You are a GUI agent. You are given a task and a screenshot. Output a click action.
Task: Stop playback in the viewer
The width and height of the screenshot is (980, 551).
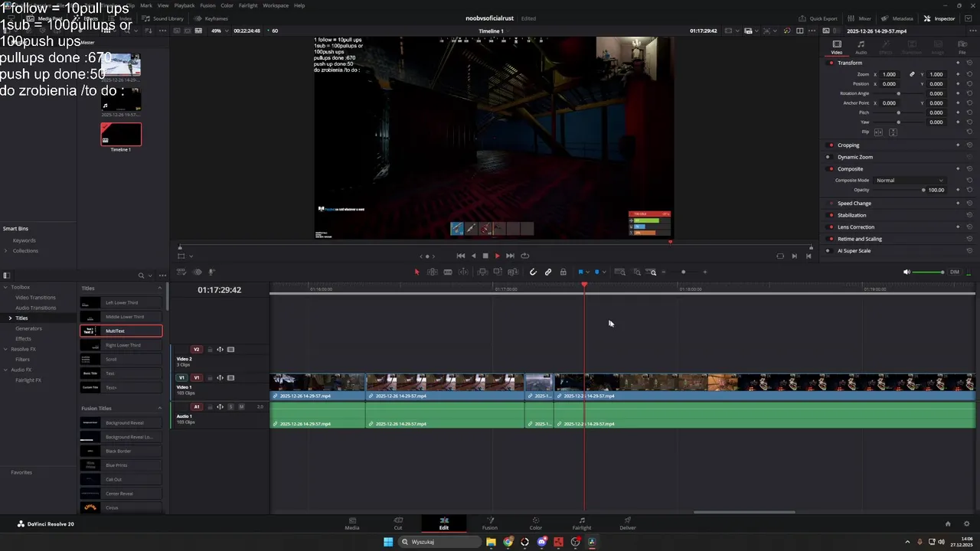point(485,256)
